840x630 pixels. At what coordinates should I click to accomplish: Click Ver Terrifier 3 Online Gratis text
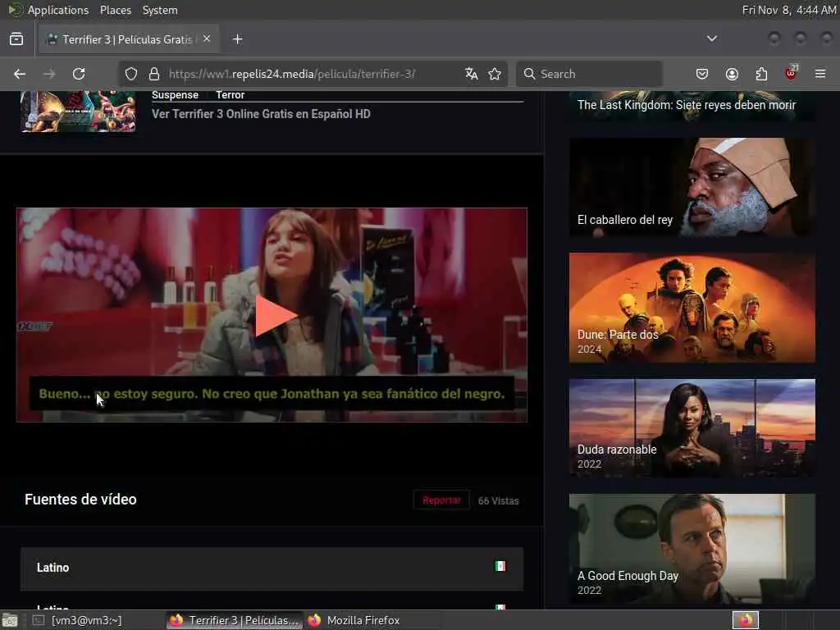pyautogui.click(x=261, y=114)
